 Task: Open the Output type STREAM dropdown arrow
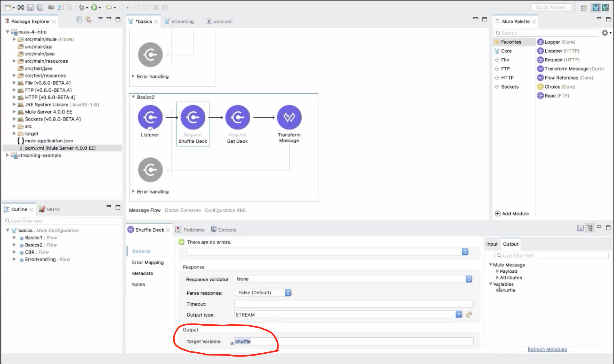point(459,314)
